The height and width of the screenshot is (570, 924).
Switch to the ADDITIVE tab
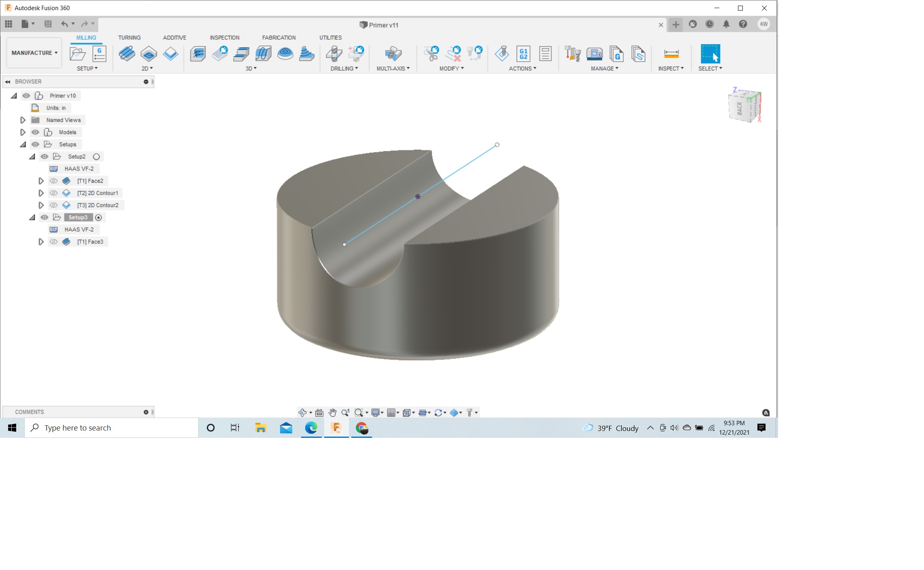[x=175, y=38]
